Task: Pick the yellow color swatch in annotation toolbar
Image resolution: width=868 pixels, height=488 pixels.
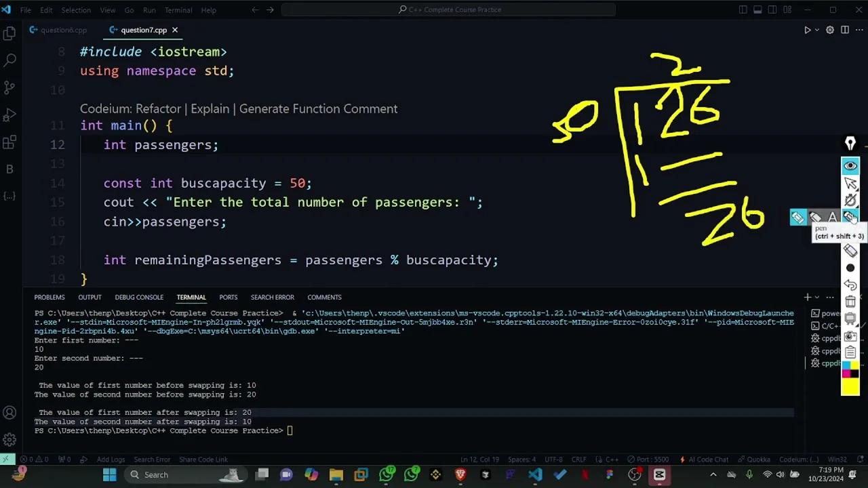Action: pos(850,388)
